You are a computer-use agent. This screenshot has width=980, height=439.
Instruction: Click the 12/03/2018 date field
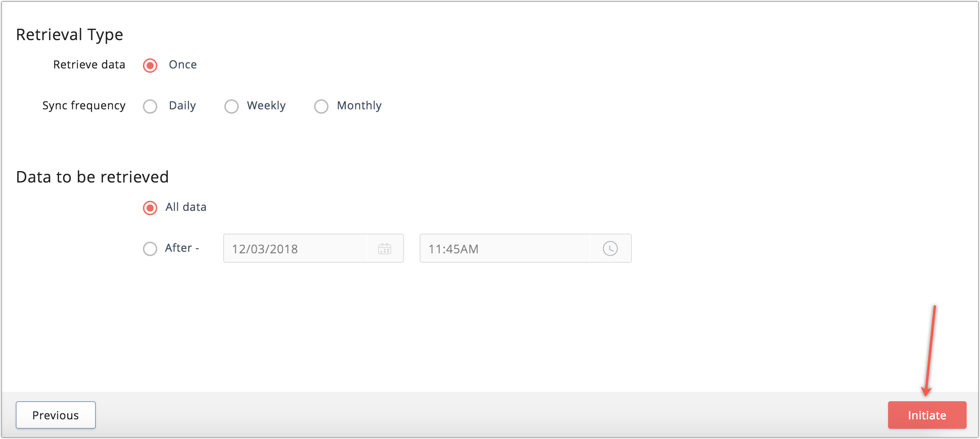click(295, 249)
